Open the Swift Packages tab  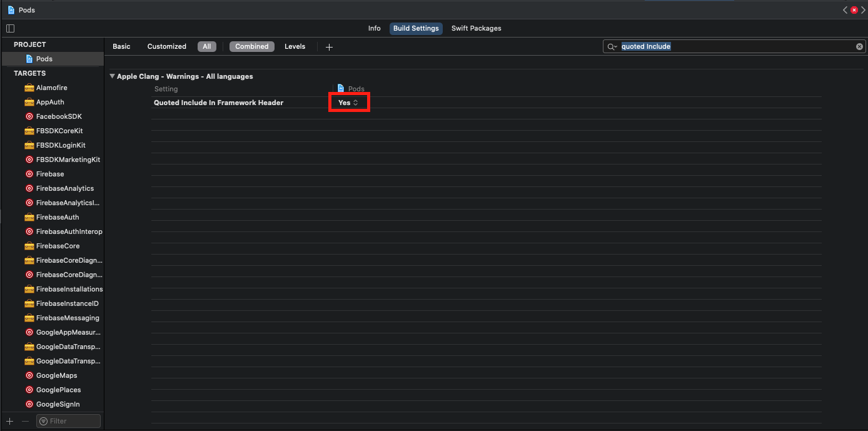pyautogui.click(x=476, y=28)
